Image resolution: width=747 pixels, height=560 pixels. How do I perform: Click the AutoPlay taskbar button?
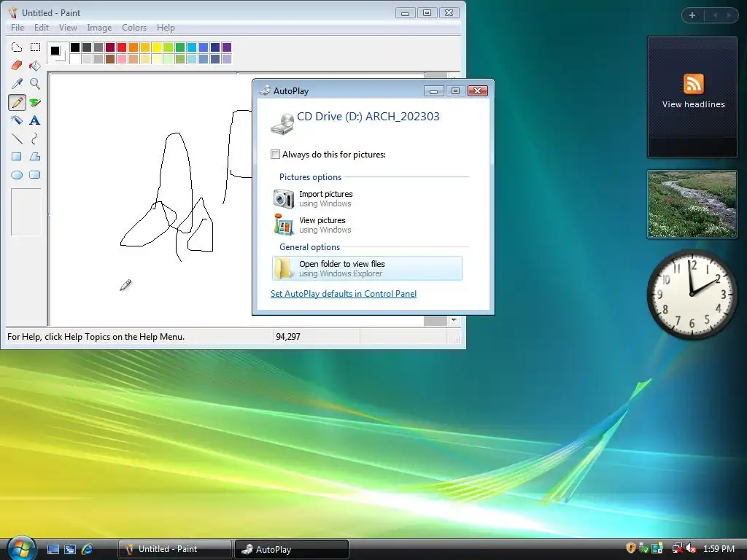(292, 549)
